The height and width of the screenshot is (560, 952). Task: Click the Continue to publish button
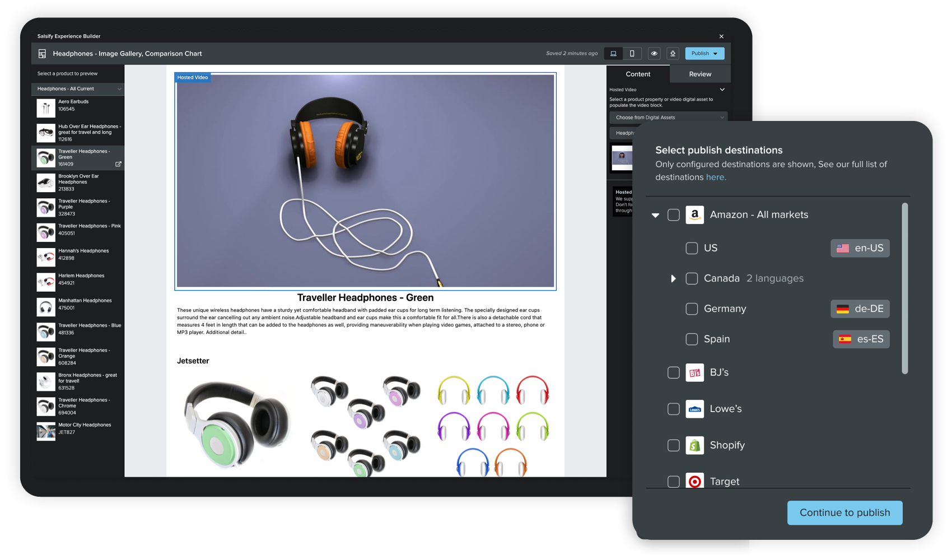coord(844,512)
